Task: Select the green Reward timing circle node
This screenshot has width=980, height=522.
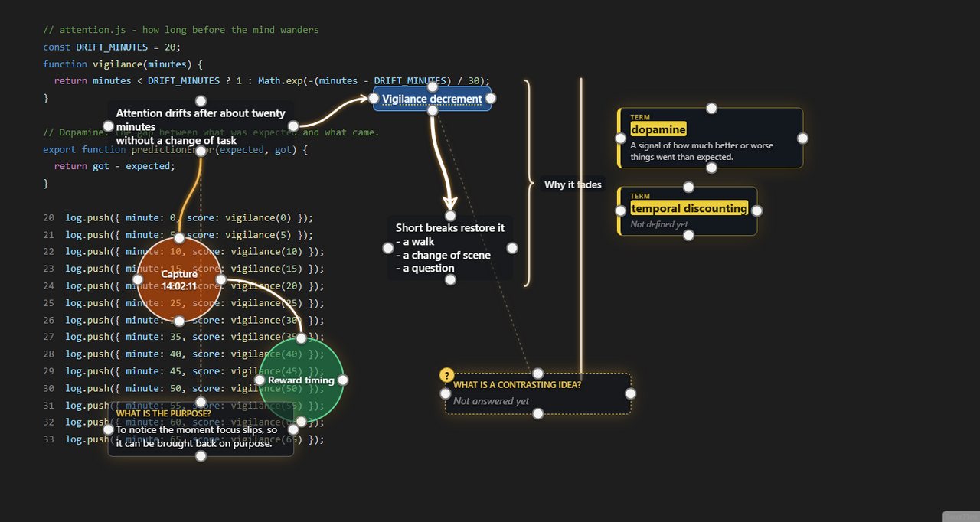Action: (x=301, y=380)
